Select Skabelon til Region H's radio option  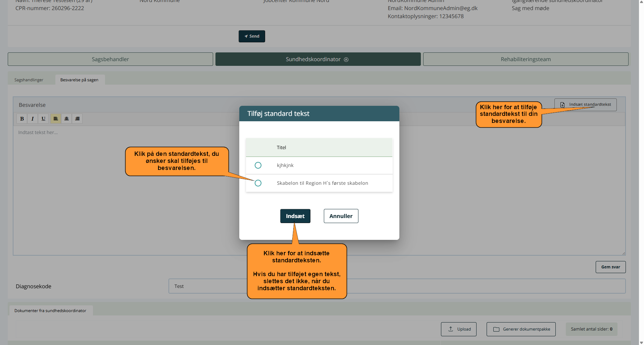[x=258, y=183]
